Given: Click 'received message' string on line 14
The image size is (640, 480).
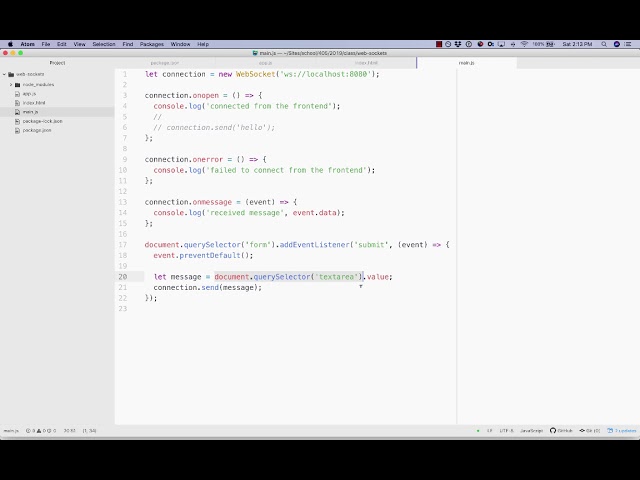Looking at the screenshot, I should (245, 213).
